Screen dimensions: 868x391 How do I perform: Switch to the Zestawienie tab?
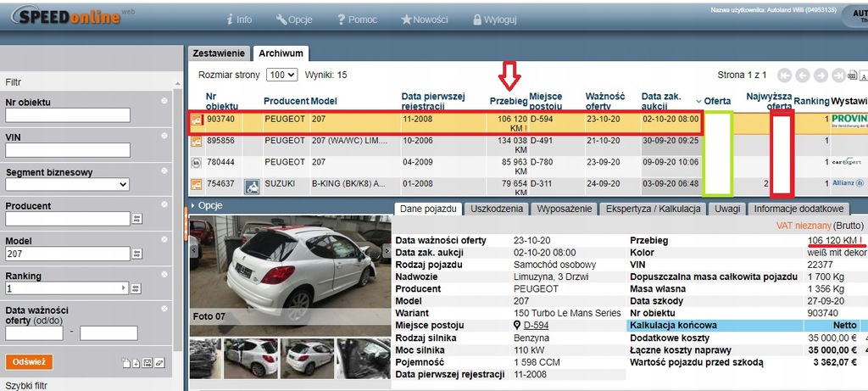click(220, 53)
